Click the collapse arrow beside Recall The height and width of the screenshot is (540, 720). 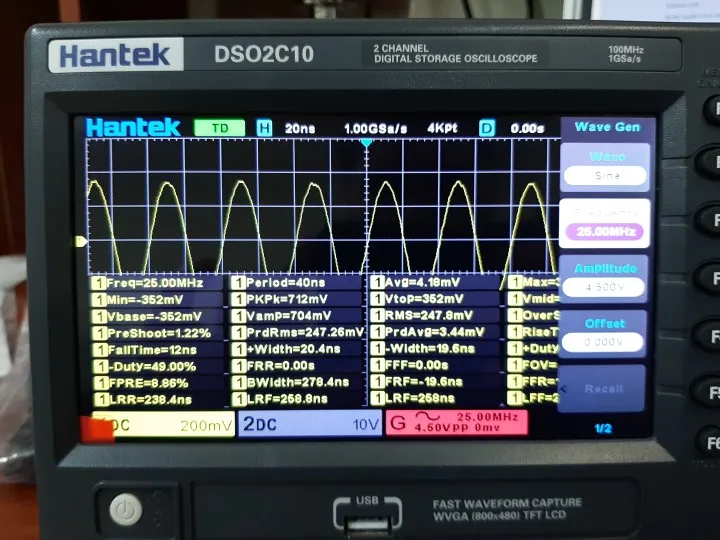pos(564,389)
